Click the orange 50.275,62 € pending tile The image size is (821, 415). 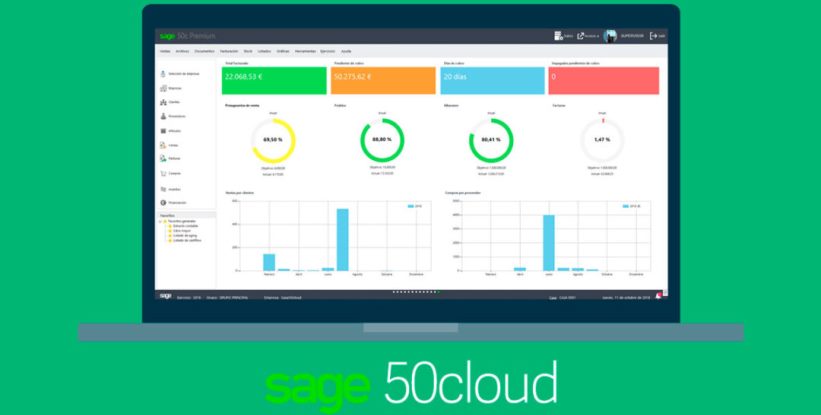tap(383, 81)
